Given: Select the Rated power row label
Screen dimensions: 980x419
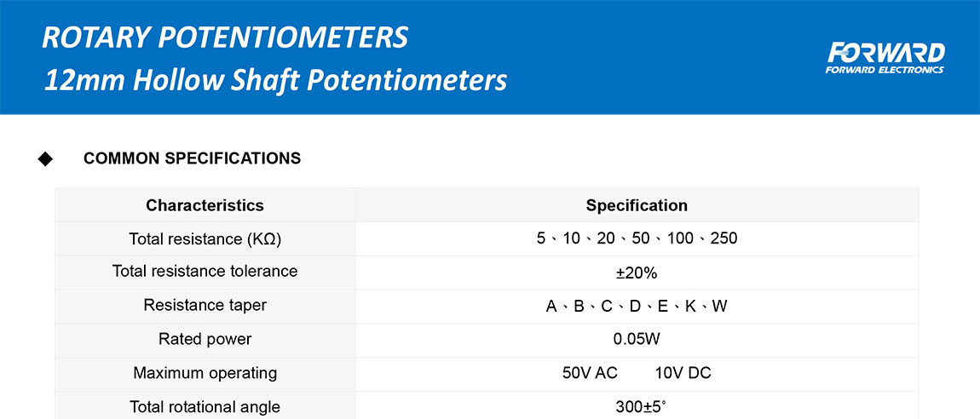Looking at the screenshot, I should tap(205, 339).
